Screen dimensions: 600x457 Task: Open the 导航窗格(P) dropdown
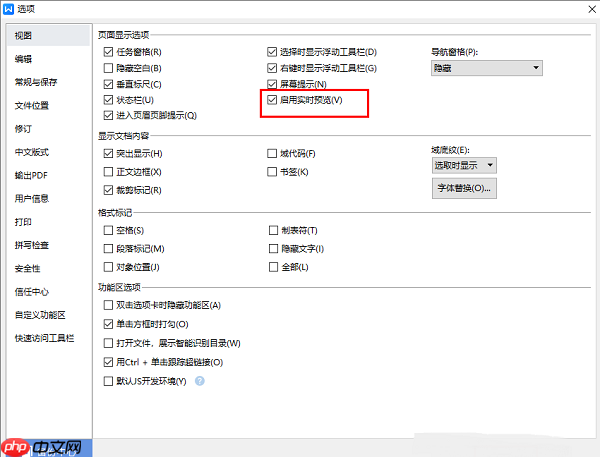[x=487, y=68]
